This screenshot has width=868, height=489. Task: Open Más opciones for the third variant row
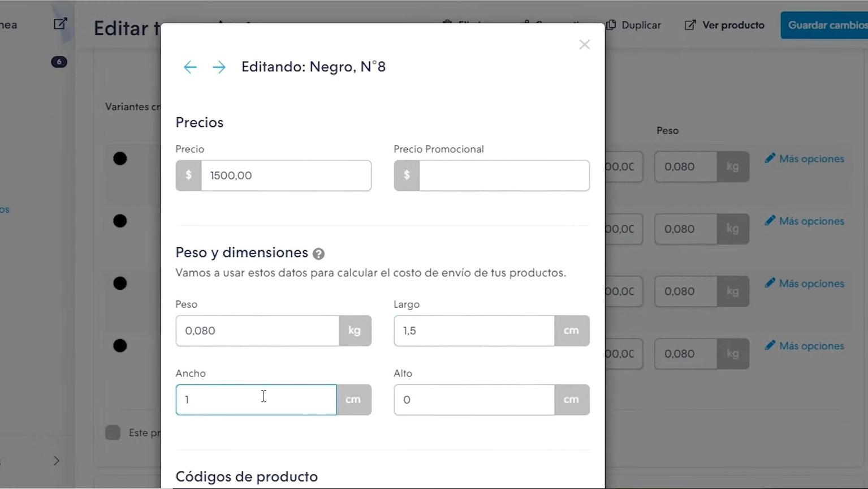[805, 283]
